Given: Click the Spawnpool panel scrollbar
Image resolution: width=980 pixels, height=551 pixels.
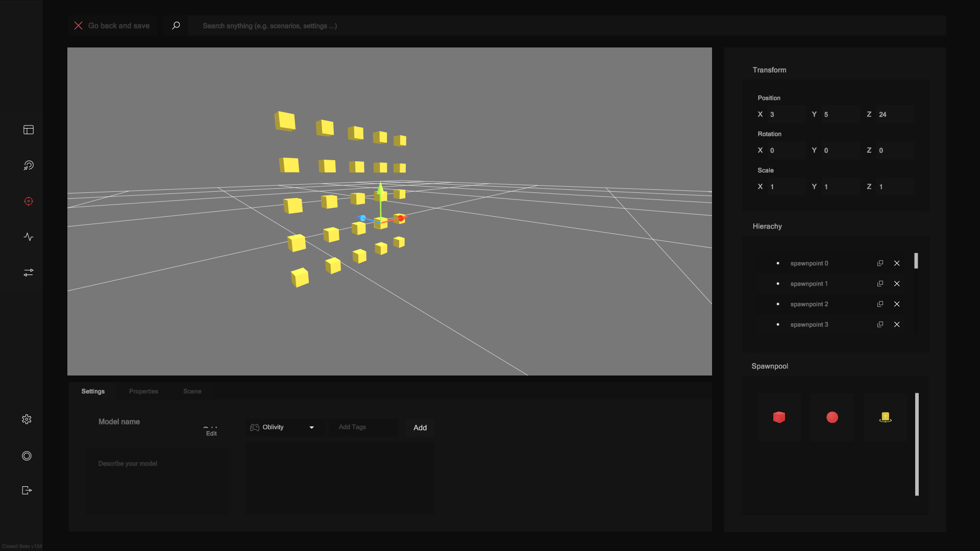Looking at the screenshot, I should [917, 444].
